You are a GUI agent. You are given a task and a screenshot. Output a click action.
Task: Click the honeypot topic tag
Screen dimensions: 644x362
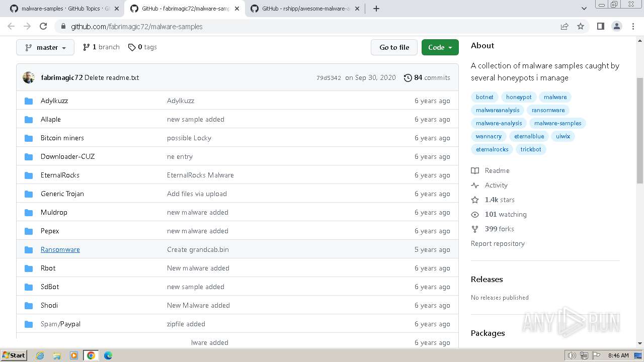click(x=519, y=97)
